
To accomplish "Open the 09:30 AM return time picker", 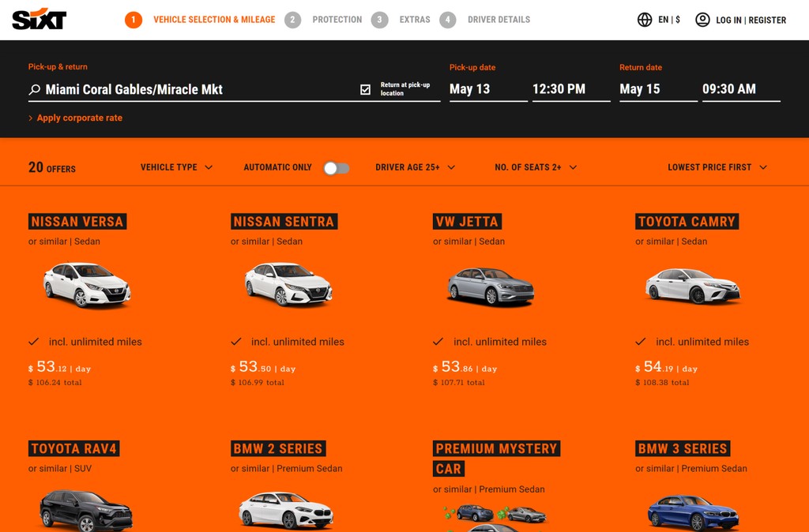I will pyautogui.click(x=741, y=89).
